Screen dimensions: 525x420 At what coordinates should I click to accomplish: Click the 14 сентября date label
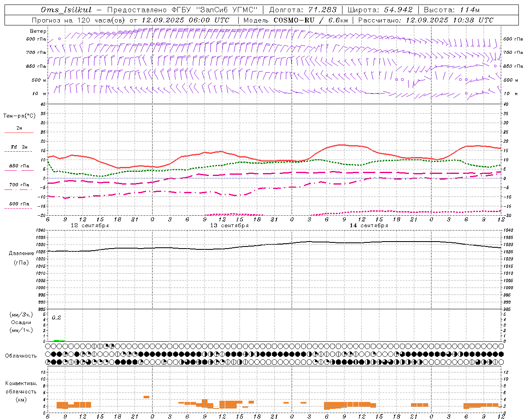click(369, 226)
